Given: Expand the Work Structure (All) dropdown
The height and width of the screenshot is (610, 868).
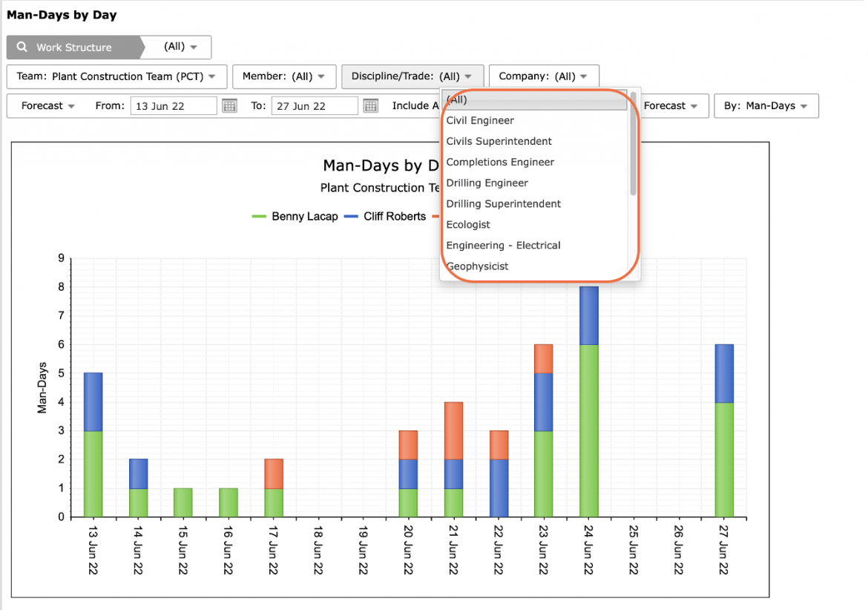Looking at the screenshot, I should click(180, 47).
